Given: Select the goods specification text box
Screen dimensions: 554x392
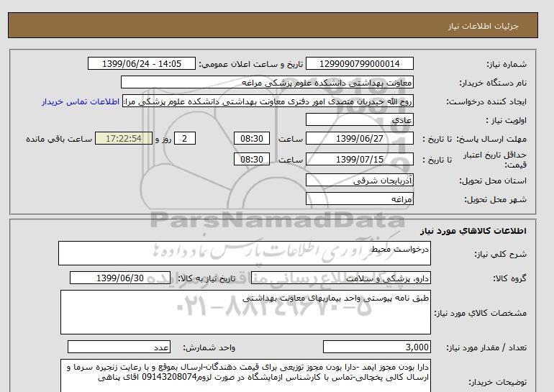Looking at the screenshot, I should coord(245,312).
